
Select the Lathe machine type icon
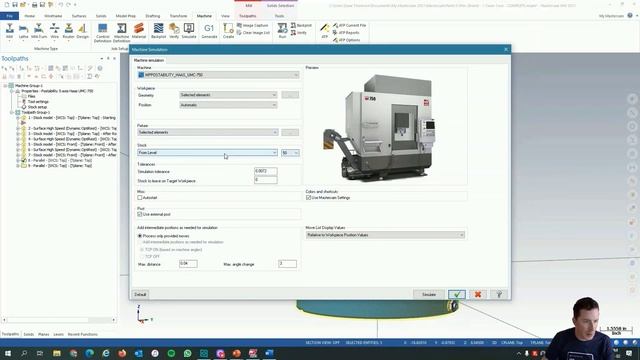[24, 31]
